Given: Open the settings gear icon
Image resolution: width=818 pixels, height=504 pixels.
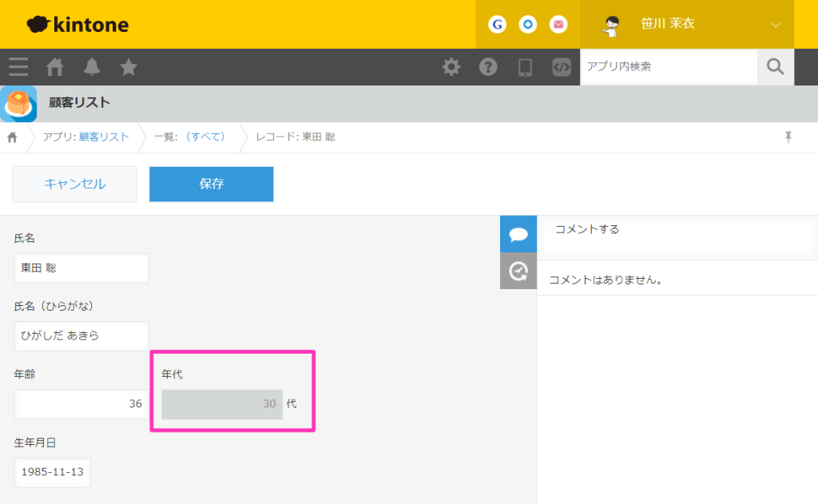Looking at the screenshot, I should 451,67.
